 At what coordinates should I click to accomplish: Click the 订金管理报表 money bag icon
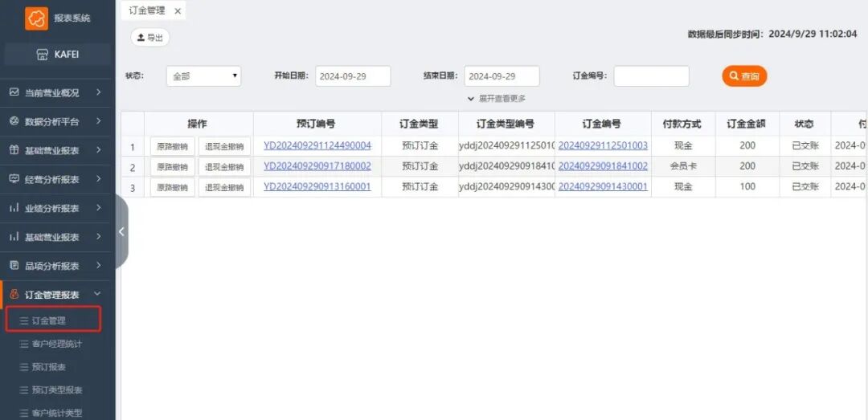[x=14, y=295]
